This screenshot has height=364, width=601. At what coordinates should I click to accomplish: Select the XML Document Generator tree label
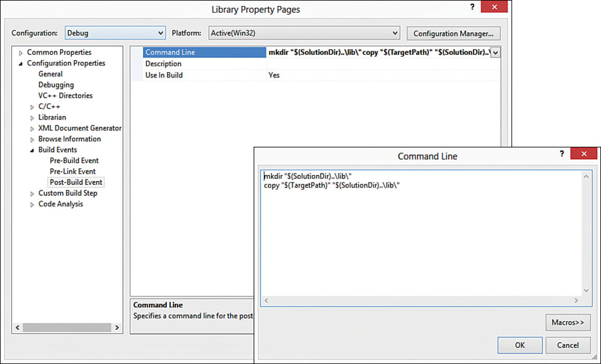point(79,128)
